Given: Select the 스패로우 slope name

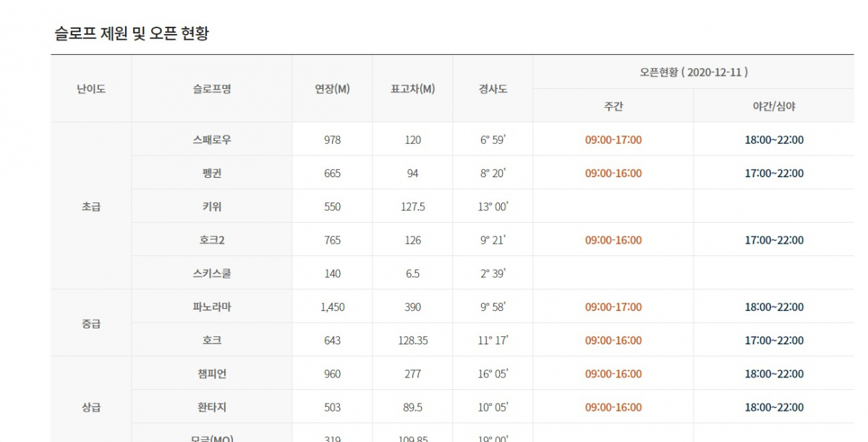Looking at the screenshot, I should pyautogui.click(x=212, y=140).
